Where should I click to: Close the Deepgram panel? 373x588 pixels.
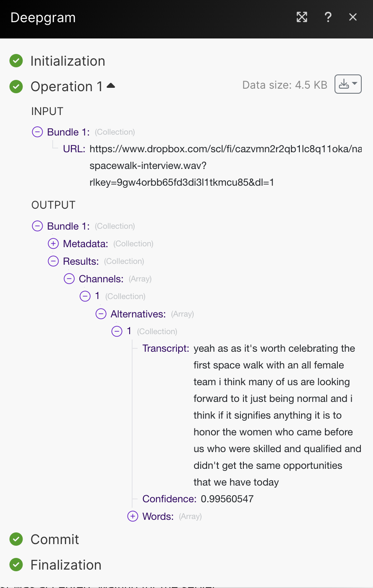353,17
